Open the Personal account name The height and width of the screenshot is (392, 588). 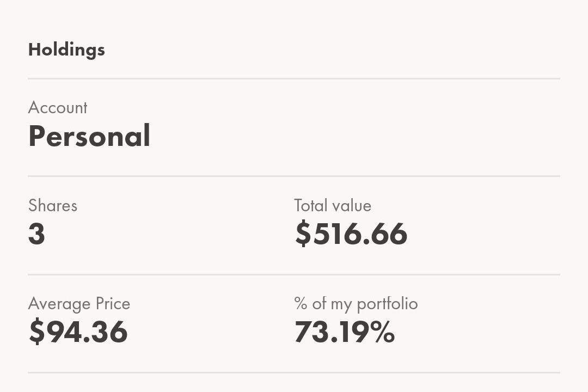(x=89, y=136)
